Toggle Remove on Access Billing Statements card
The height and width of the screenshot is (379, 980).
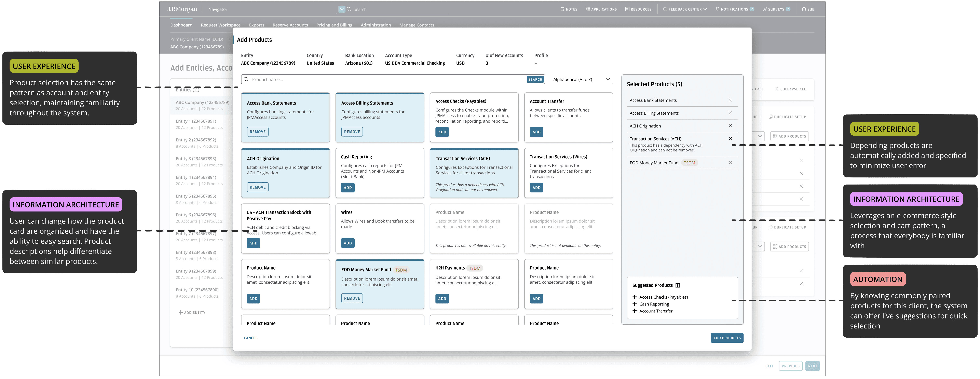(x=352, y=132)
